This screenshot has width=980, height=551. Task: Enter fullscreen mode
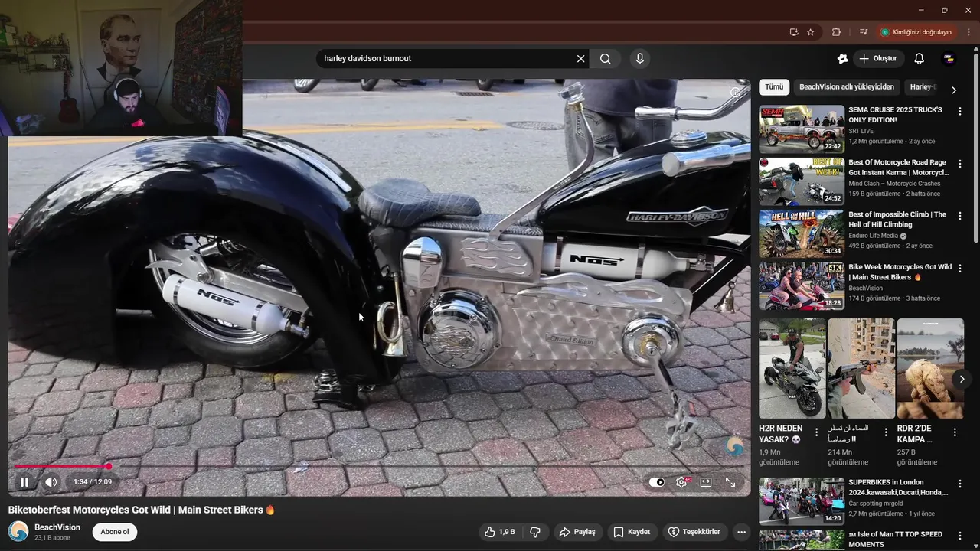(x=730, y=482)
